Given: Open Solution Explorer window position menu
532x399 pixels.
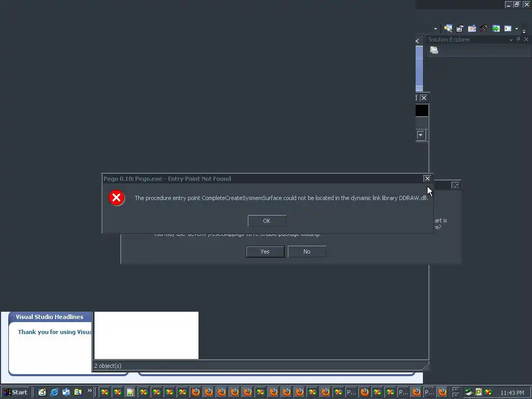Looking at the screenshot, I should [511, 39].
